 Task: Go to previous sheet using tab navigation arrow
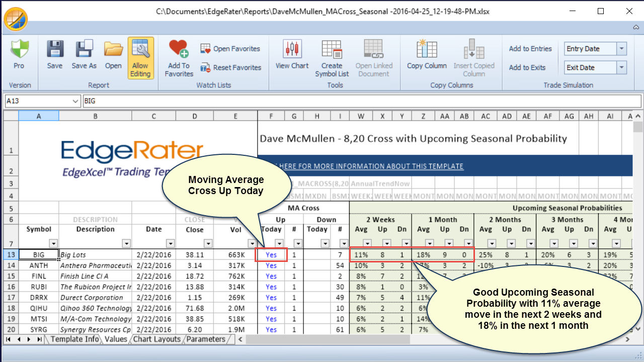pyautogui.click(x=19, y=339)
